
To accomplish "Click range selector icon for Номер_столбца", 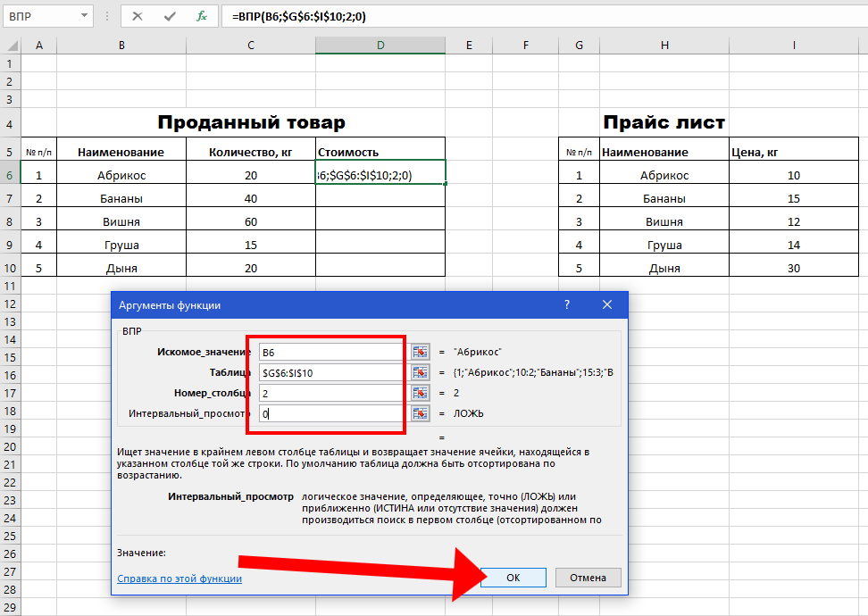I will tap(421, 393).
